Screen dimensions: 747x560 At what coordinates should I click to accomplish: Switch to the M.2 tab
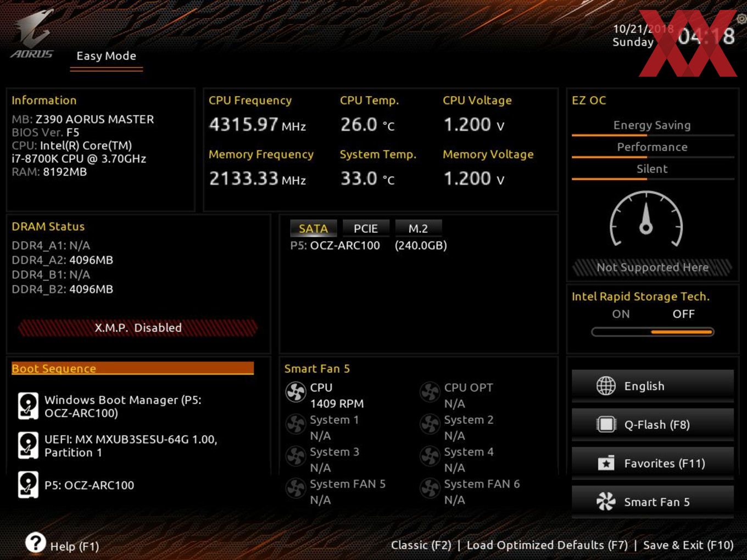coord(418,228)
